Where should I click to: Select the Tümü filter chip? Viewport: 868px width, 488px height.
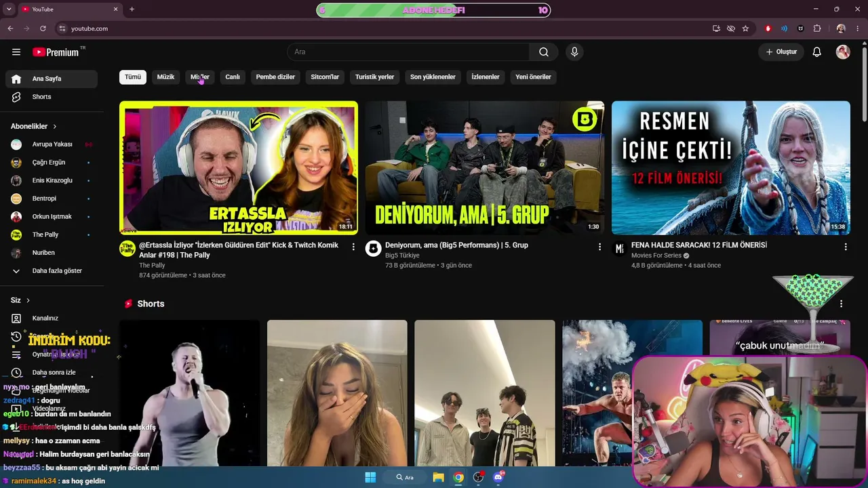click(x=133, y=77)
